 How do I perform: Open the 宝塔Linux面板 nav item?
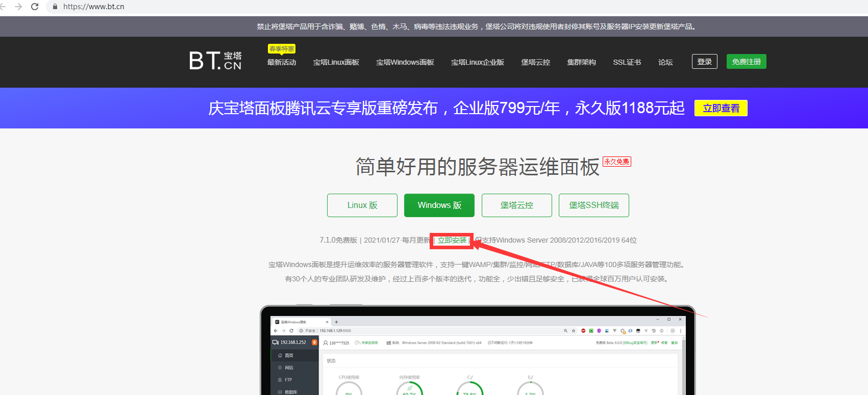(x=336, y=62)
